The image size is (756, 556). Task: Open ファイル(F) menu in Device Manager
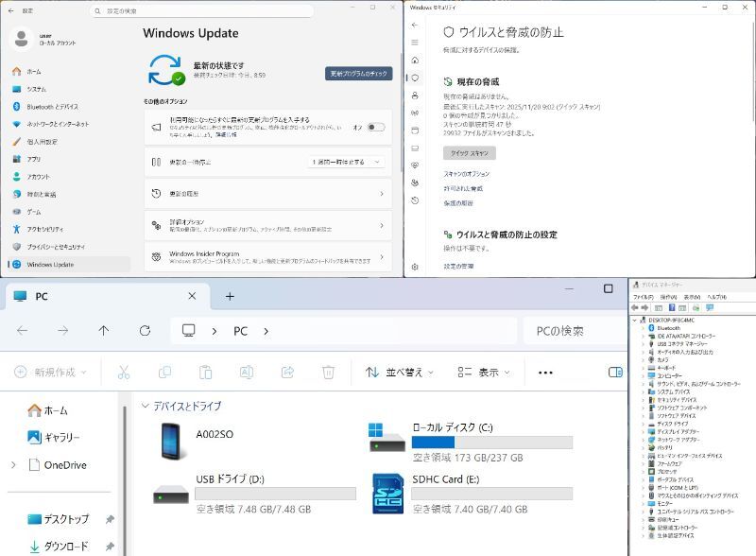click(x=644, y=297)
